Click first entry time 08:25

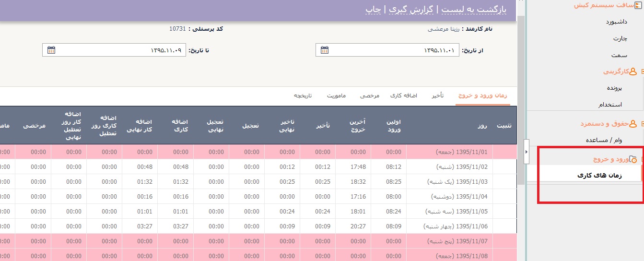tap(394, 182)
